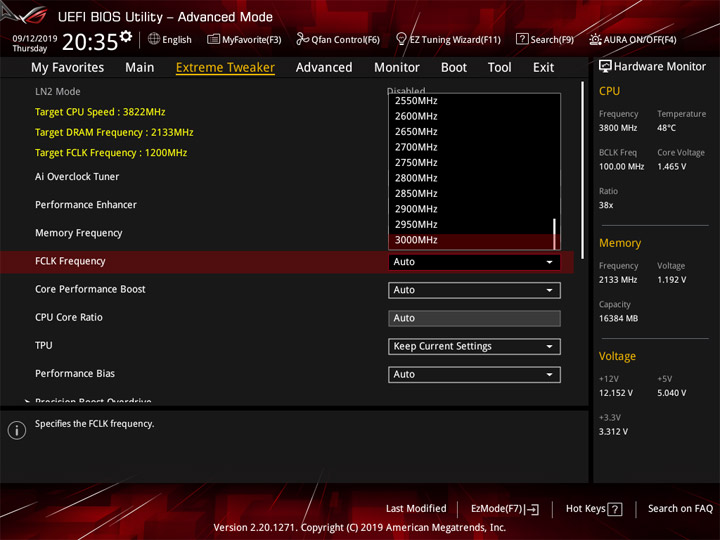Select the FCLK Frequency row label

(70, 261)
